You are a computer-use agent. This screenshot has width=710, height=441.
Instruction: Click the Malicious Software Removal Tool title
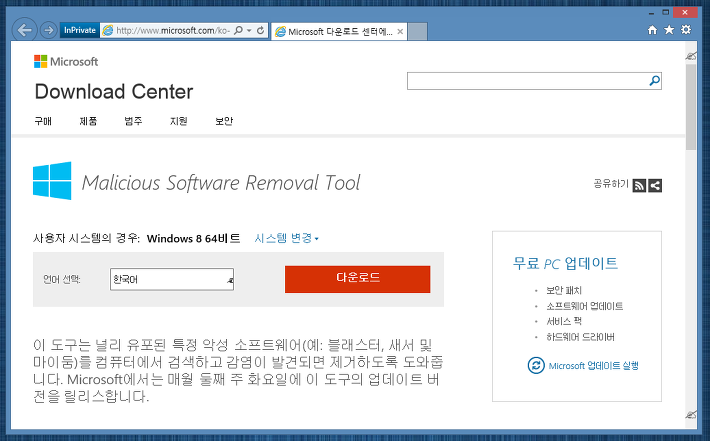tap(221, 183)
